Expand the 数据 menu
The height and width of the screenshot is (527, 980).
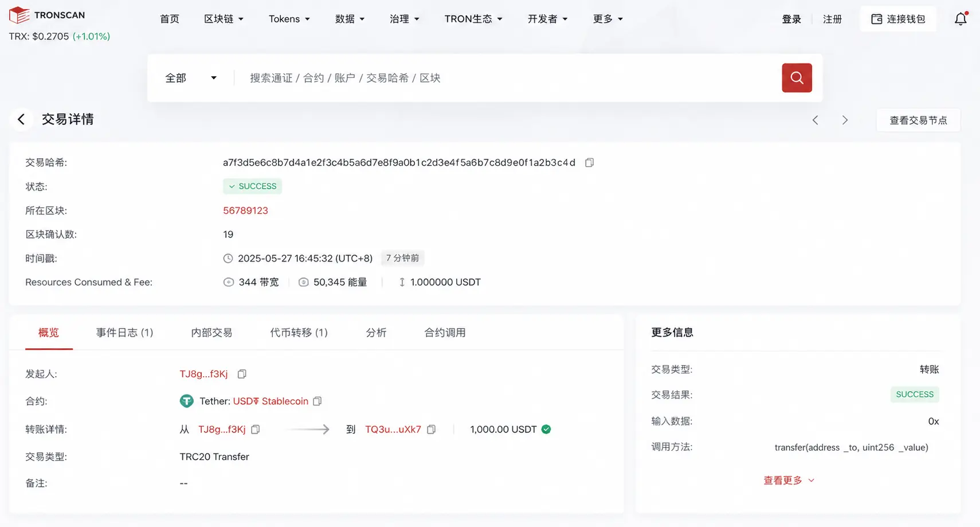tap(350, 19)
